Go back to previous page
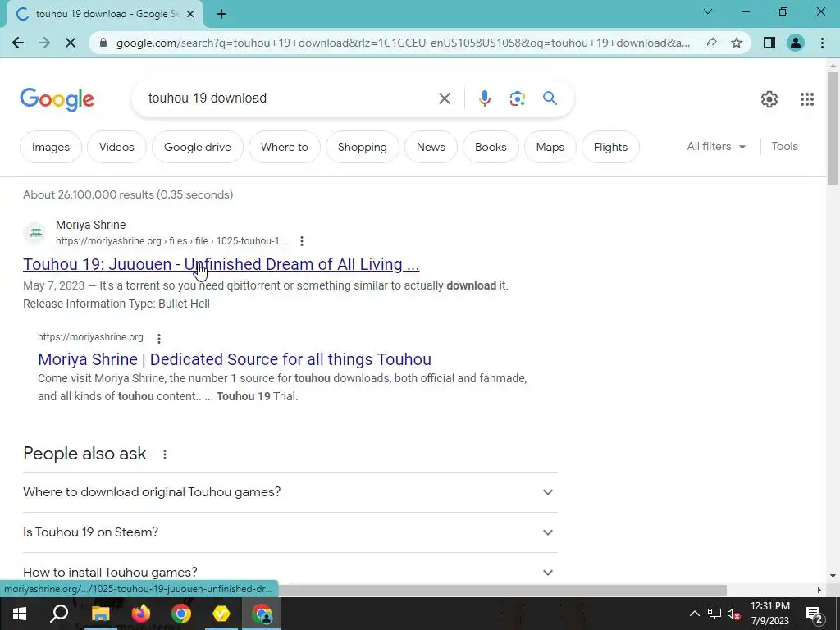The width and height of the screenshot is (840, 630). pos(18,43)
